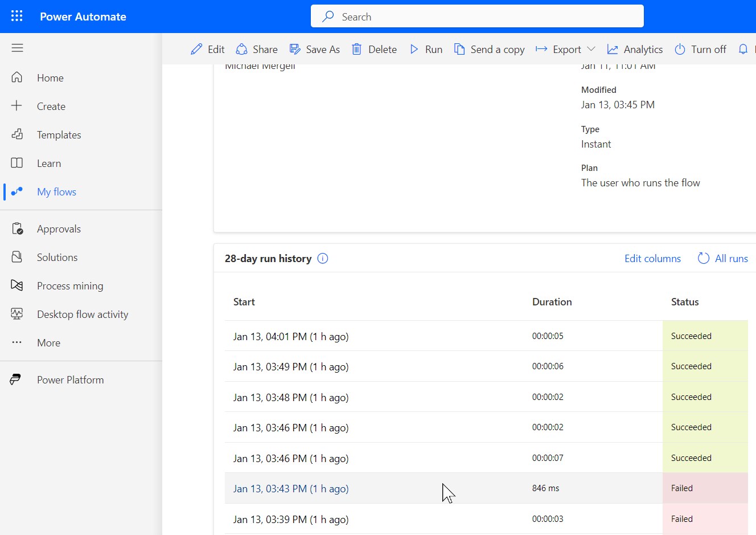Open Home in the sidebar

tap(50, 77)
